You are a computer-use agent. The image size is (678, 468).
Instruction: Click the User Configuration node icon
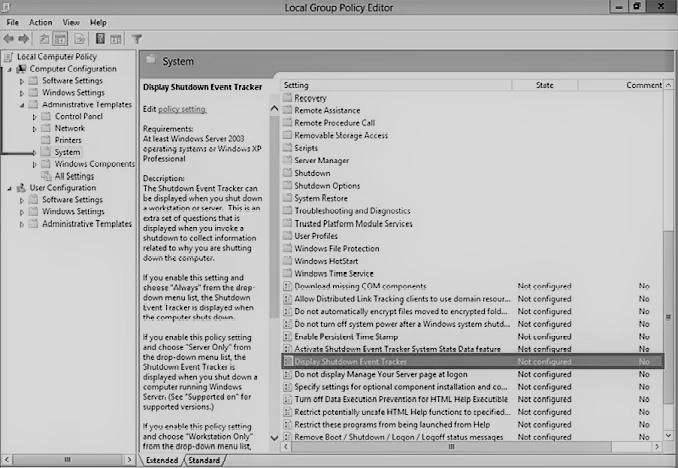[x=21, y=188]
